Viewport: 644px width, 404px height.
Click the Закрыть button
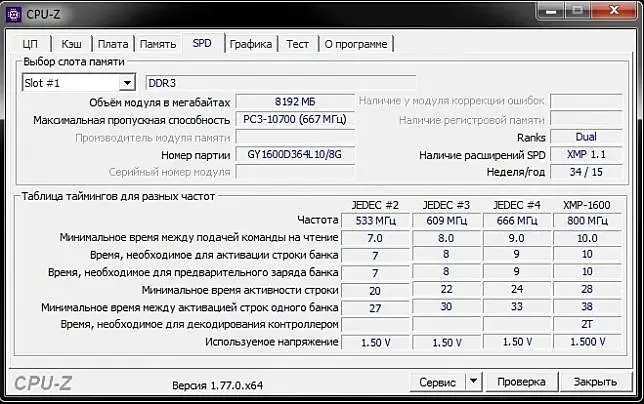[595, 381]
